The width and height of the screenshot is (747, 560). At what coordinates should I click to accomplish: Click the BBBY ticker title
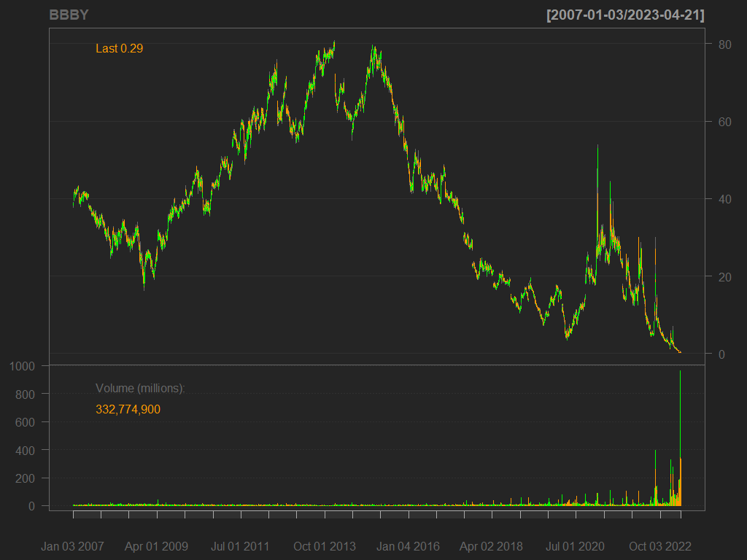tap(69, 15)
